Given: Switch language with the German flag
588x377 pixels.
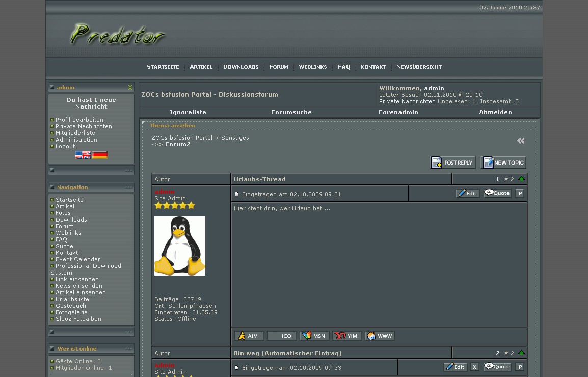Looking at the screenshot, I should click(x=100, y=155).
